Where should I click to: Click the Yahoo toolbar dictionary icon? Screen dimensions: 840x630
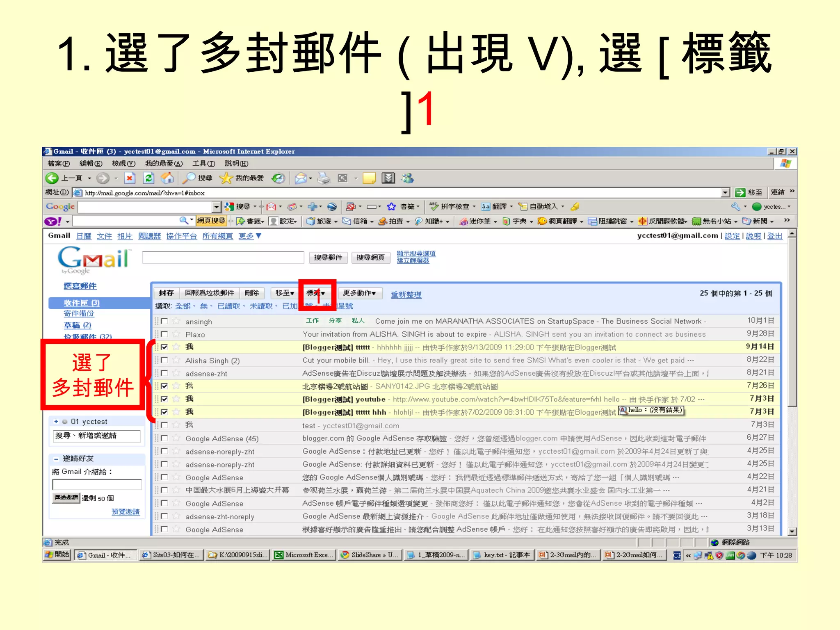tap(506, 221)
